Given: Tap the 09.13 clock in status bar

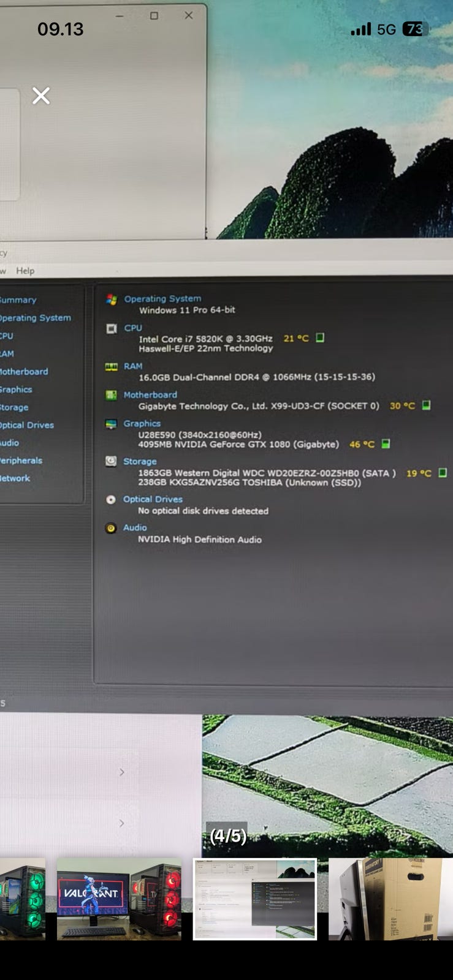Looking at the screenshot, I should click(x=60, y=29).
